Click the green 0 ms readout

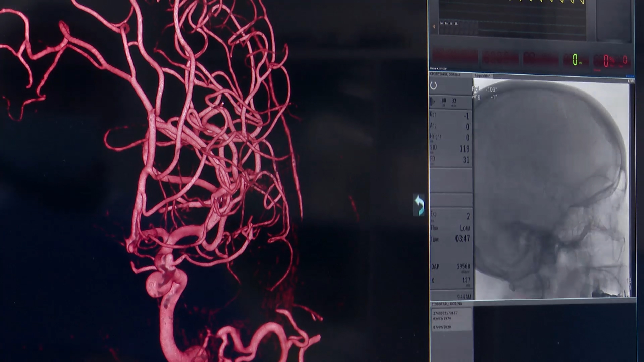pos(576,60)
